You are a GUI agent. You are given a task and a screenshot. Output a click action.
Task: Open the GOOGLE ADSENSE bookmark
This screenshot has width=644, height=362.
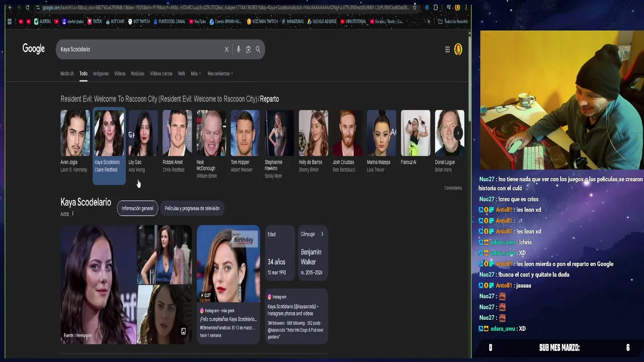(322, 22)
